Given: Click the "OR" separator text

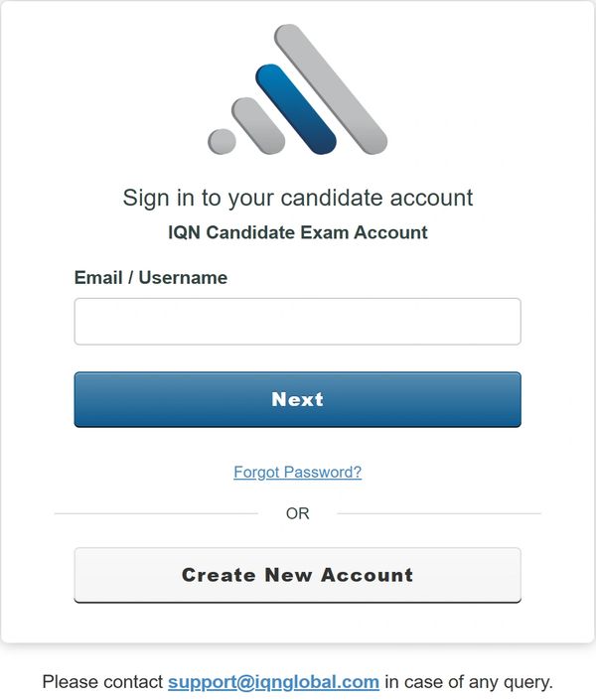Looking at the screenshot, I should (x=297, y=514).
